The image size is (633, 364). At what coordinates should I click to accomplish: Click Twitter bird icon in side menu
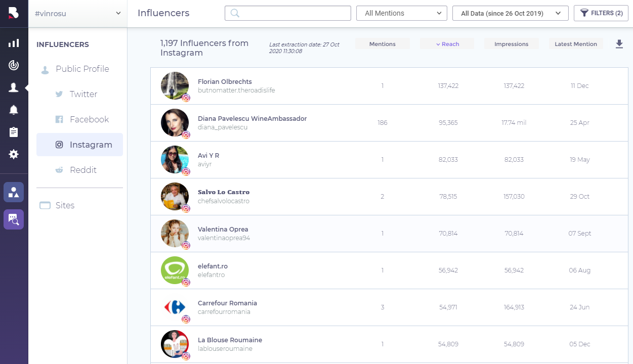[59, 94]
